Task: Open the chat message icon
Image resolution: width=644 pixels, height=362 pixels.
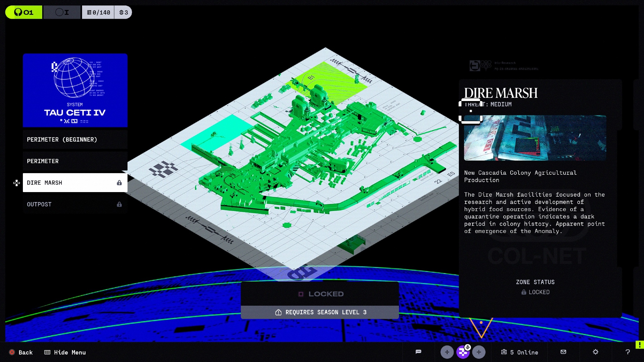Action: pos(418,352)
